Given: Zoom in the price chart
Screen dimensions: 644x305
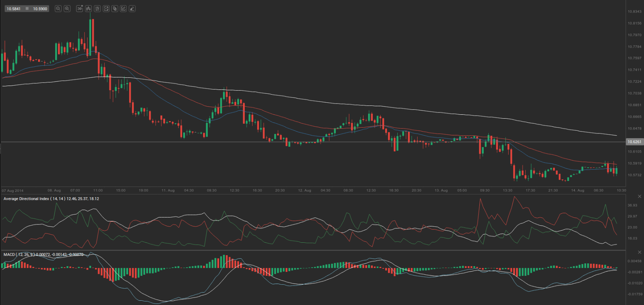Looking at the screenshot, I should (x=67, y=9).
